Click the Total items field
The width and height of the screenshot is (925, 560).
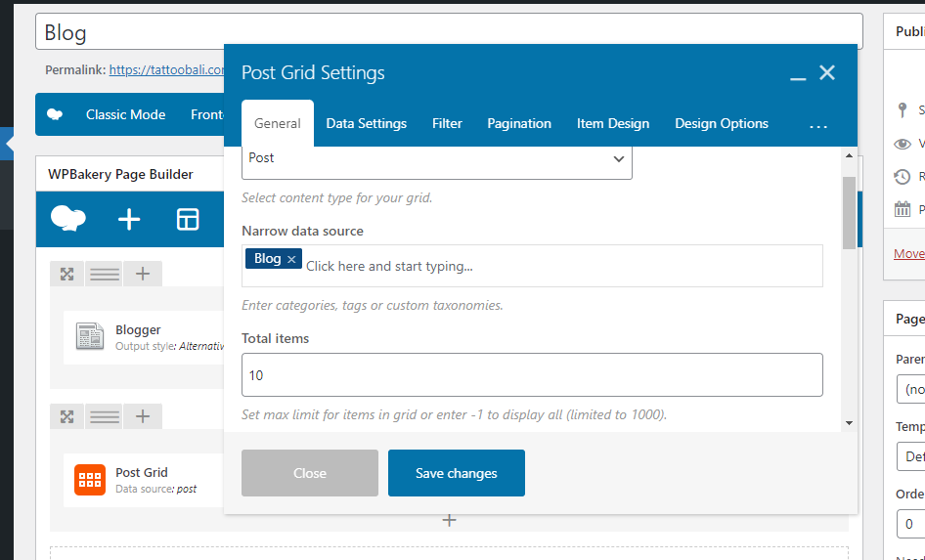532,375
